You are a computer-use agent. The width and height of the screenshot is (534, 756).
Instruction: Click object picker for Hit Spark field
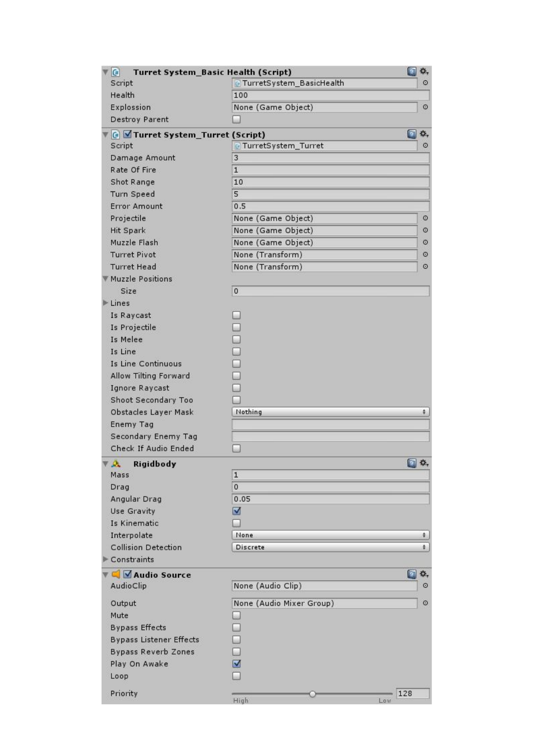coord(425,230)
